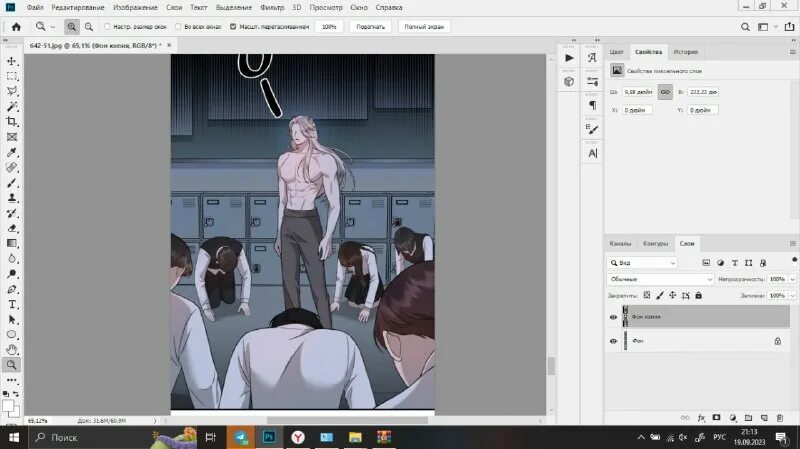Open the opacity 'Непрозрачность' dropdown arrow
800x449 pixels.
pos(792,279)
